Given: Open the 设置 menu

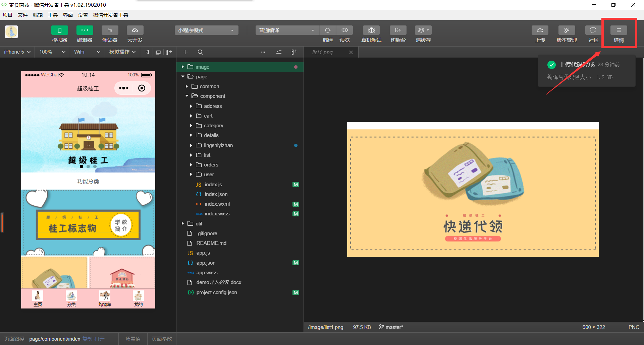Looking at the screenshot, I should pyautogui.click(x=83, y=15).
